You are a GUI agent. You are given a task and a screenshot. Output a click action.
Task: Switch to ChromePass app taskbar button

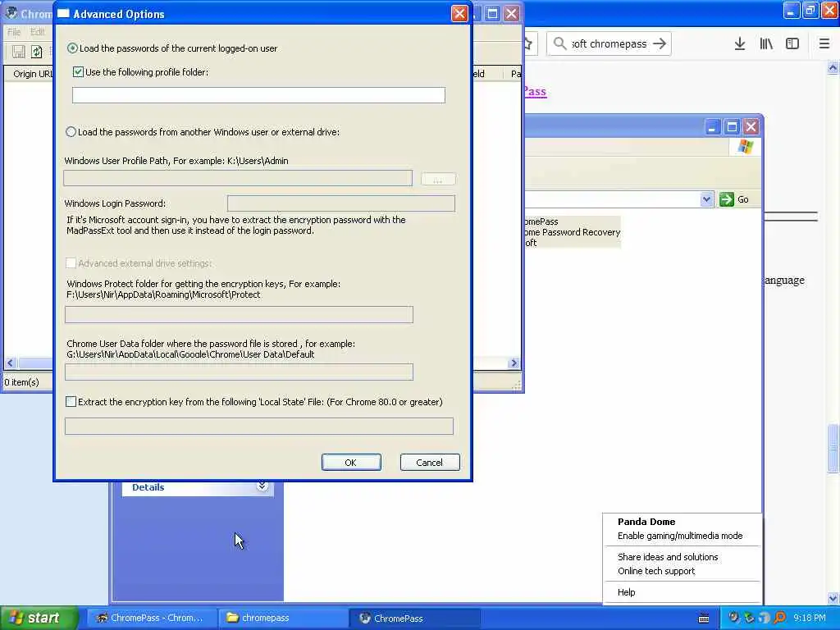click(x=414, y=619)
